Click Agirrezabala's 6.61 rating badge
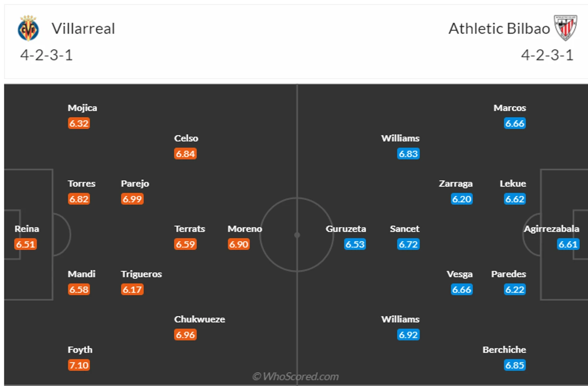Image resolution: width=588 pixels, height=386 pixels. [x=568, y=244]
